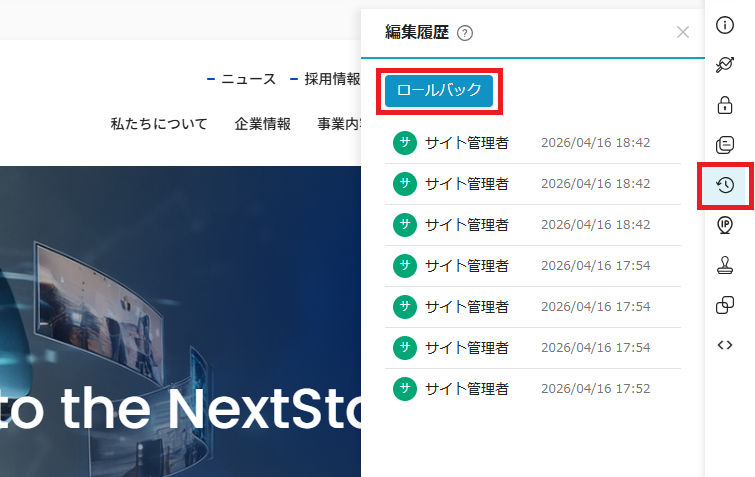This screenshot has height=477, width=755.
Task: Close the 編集履歴 panel
Action: (683, 32)
